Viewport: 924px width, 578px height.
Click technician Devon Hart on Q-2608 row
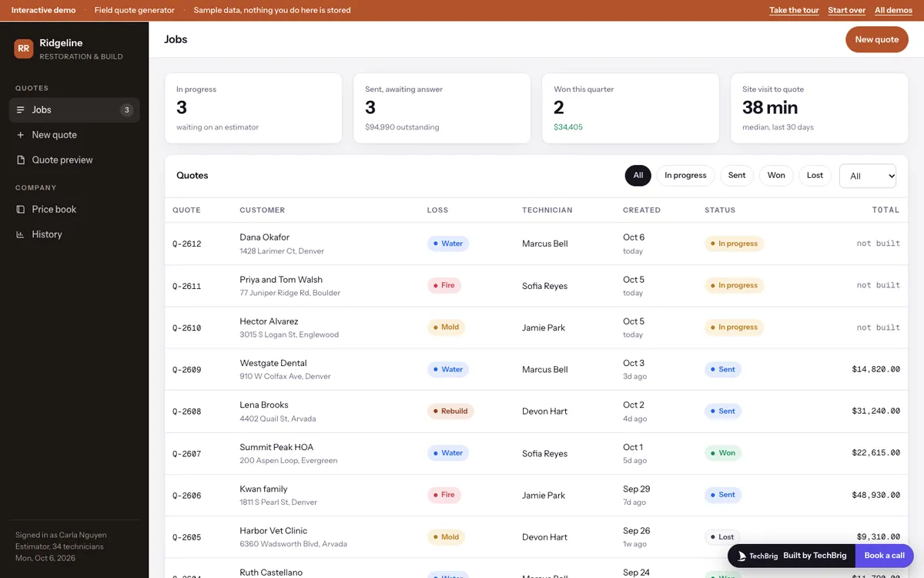pyautogui.click(x=544, y=412)
